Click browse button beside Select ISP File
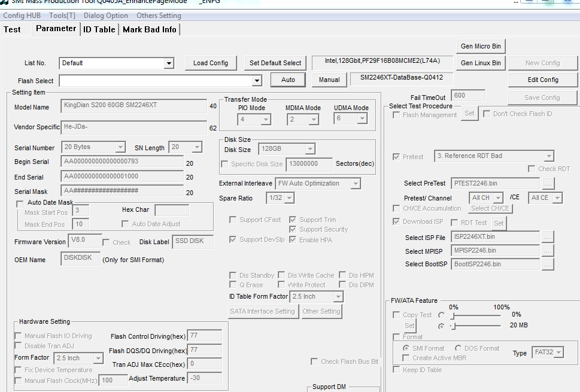Screen dimensions: 580x392 pyautogui.click(x=548, y=238)
